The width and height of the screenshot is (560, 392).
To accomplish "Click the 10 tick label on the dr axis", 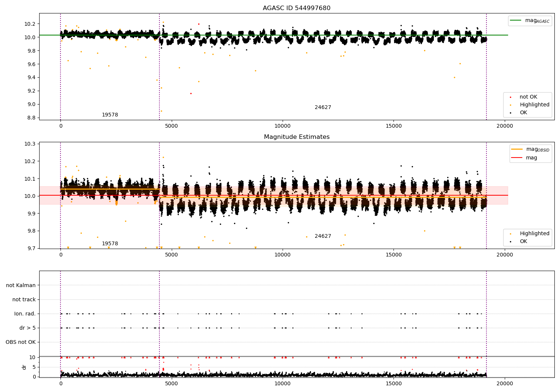I will point(32,358).
